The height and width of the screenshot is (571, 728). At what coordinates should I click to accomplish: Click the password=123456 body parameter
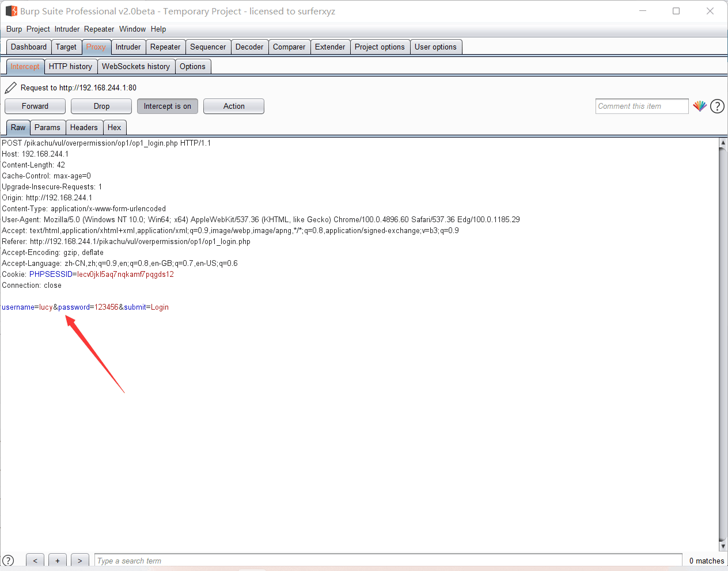(x=88, y=307)
